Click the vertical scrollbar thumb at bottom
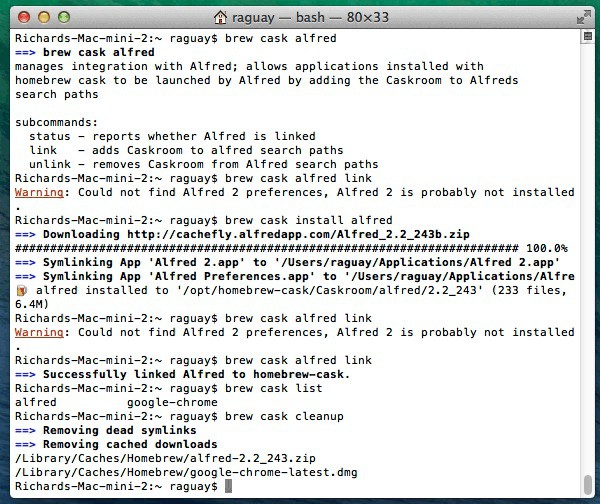Screen dimensions: 600x504 pos(588,485)
